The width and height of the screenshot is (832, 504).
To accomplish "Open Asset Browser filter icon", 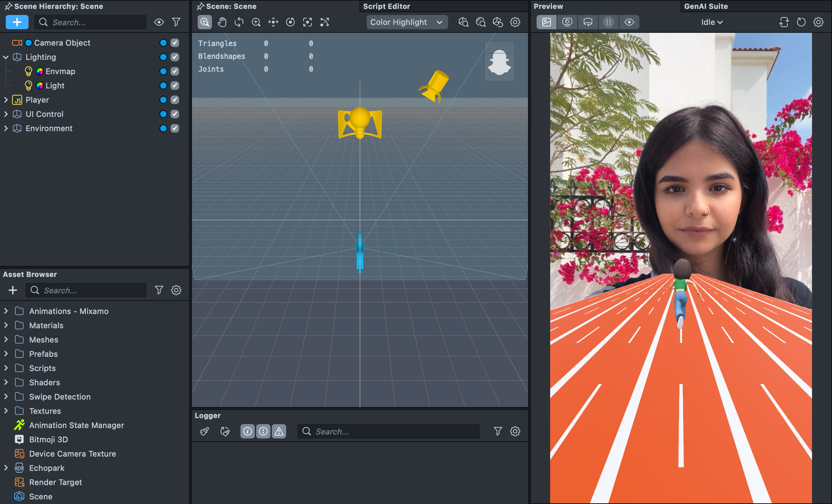I will [x=159, y=290].
